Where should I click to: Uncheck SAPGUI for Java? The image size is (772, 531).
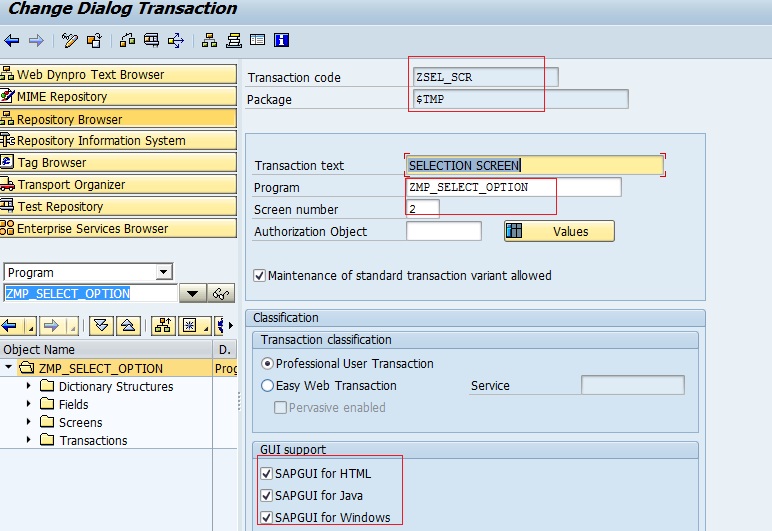coord(266,496)
